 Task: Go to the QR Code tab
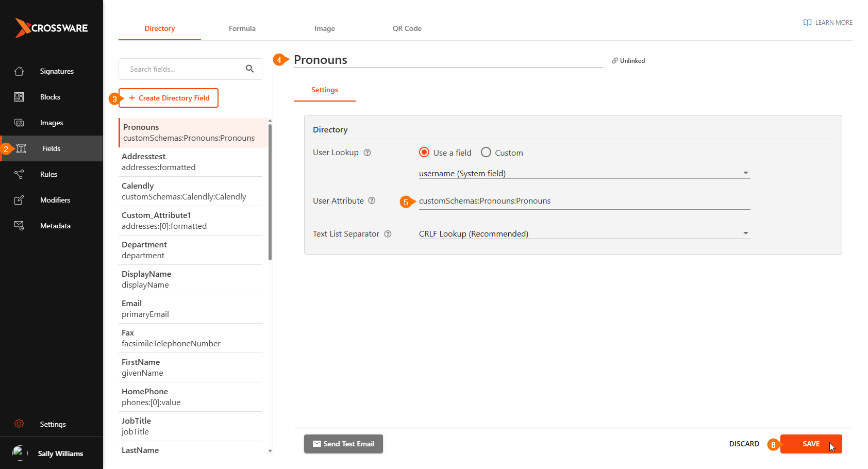pos(407,28)
